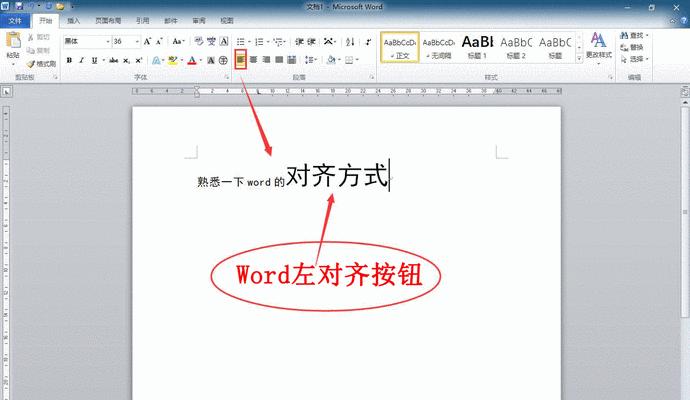Toggle Subscript formatting

[126, 60]
